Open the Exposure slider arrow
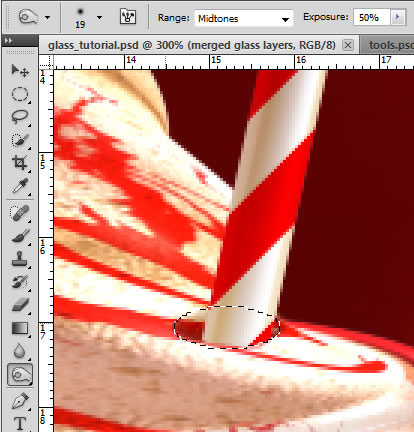414x432 pixels. point(397,17)
